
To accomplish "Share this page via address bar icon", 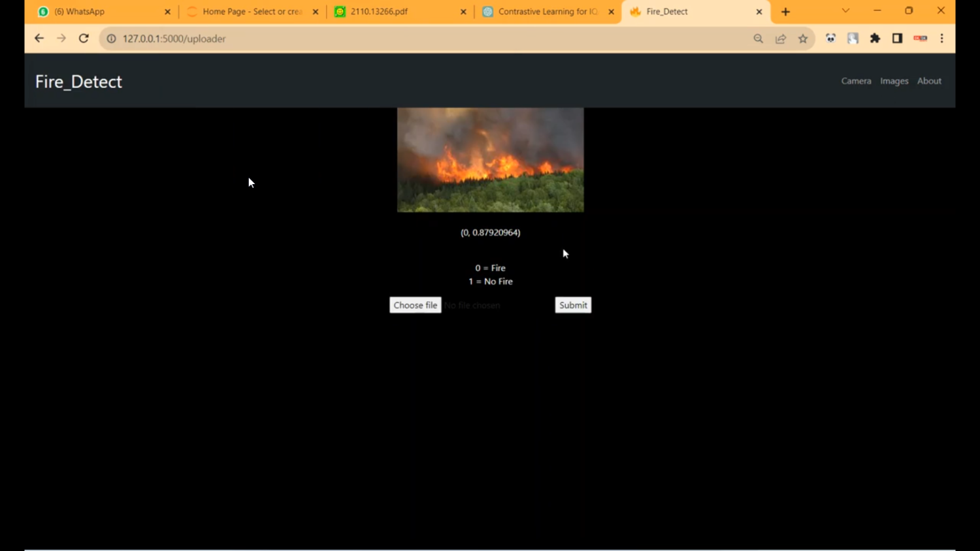I will [781, 39].
